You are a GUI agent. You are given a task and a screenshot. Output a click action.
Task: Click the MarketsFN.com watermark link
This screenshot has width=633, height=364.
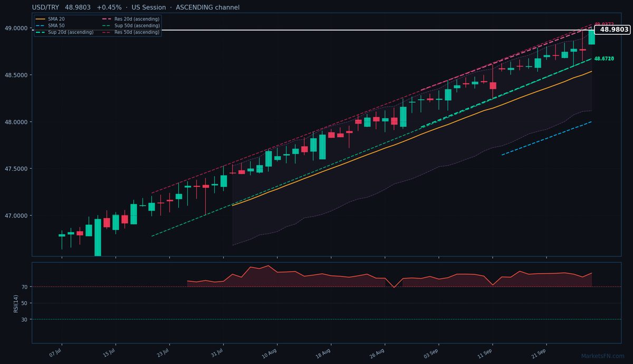(603, 356)
